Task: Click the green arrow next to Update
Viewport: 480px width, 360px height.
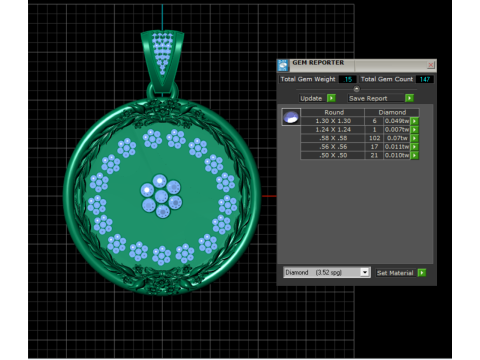Action: point(331,98)
